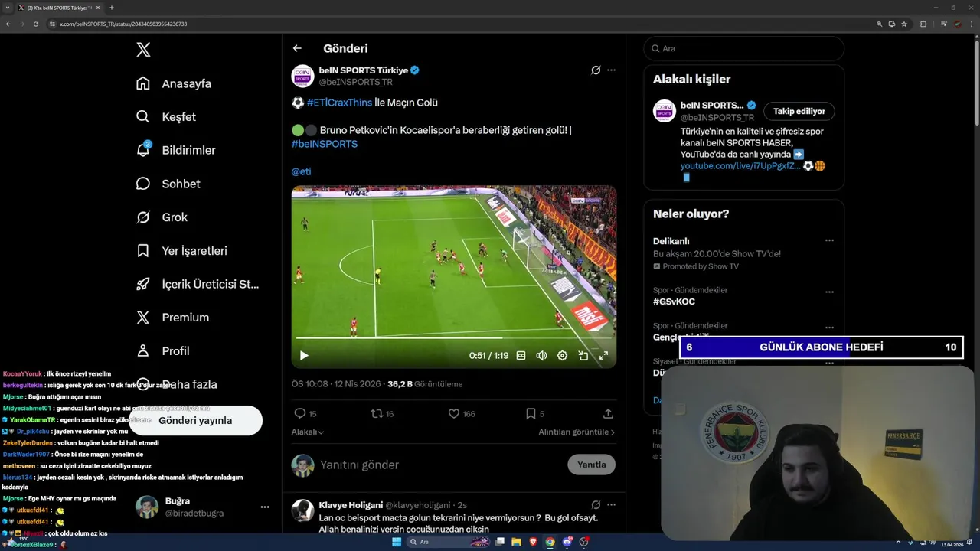Click the taskbar Ara search box
This screenshot has height=551, width=980.
tap(449, 542)
